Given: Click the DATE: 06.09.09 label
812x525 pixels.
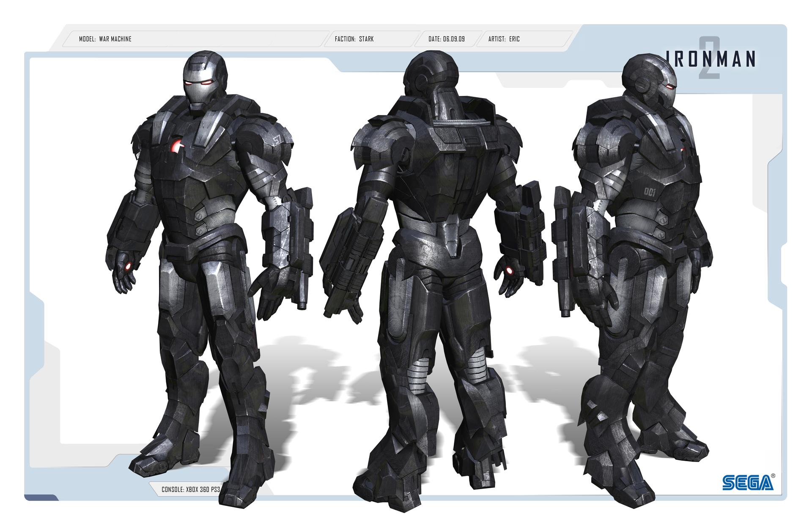Looking at the screenshot, I should click(x=446, y=39).
